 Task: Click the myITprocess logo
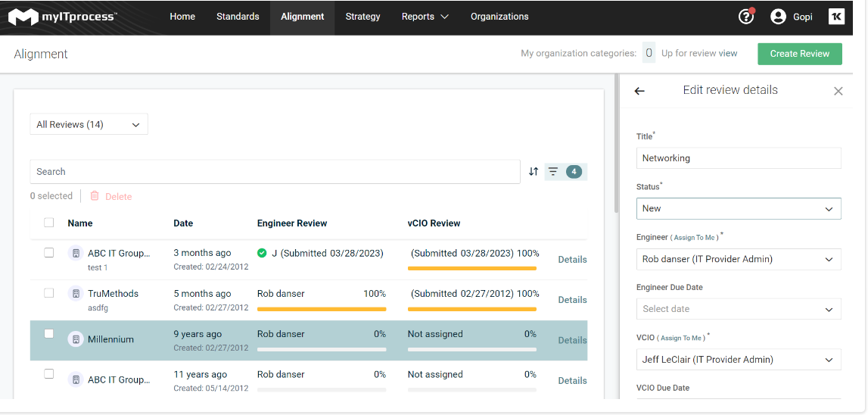point(63,17)
